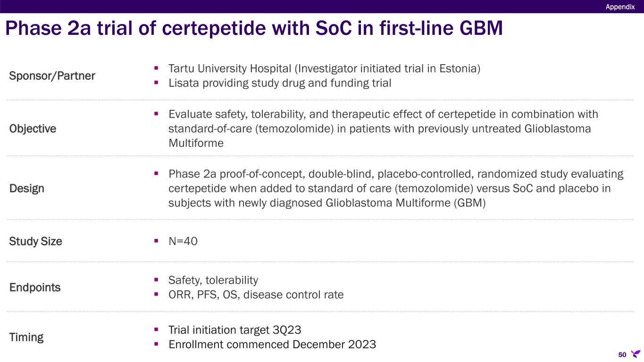Select the Sponsor/Partner row heading

(52, 76)
